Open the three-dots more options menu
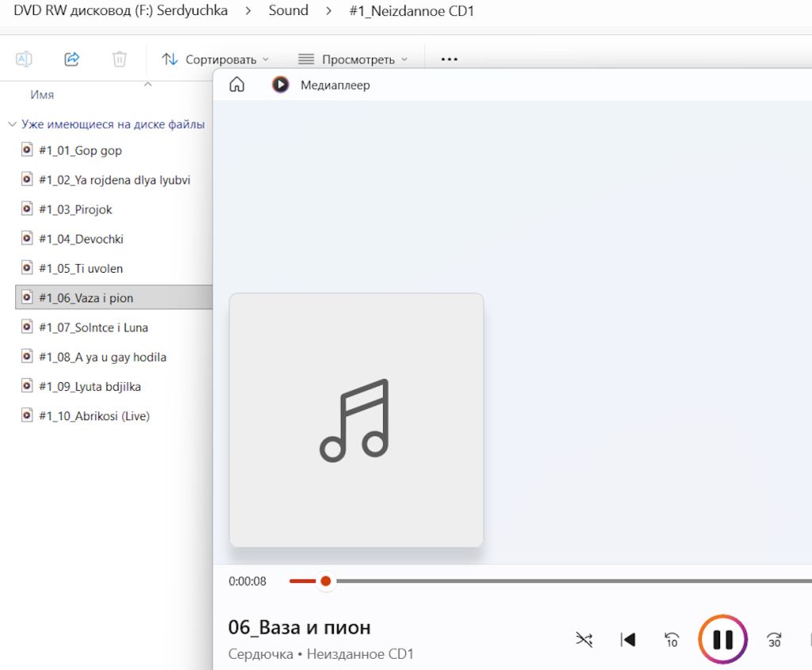The image size is (812, 670). pyautogui.click(x=449, y=59)
